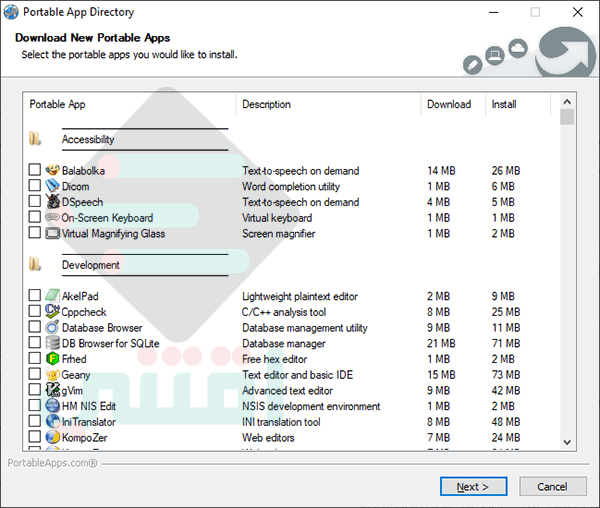Sort by Download column header
This screenshot has width=600, height=508.
click(453, 104)
